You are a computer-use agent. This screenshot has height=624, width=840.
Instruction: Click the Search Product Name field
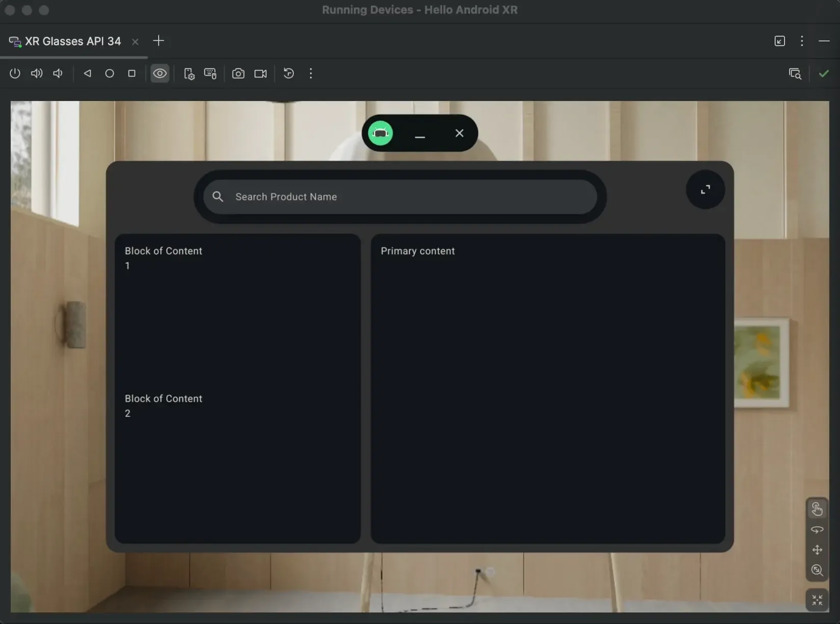pos(401,197)
